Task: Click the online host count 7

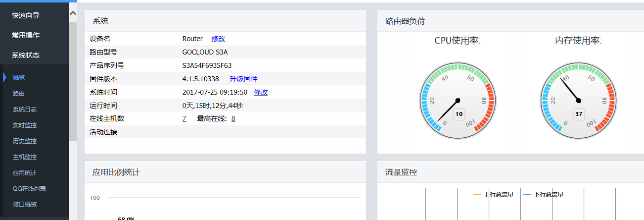Action: (184, 118)
